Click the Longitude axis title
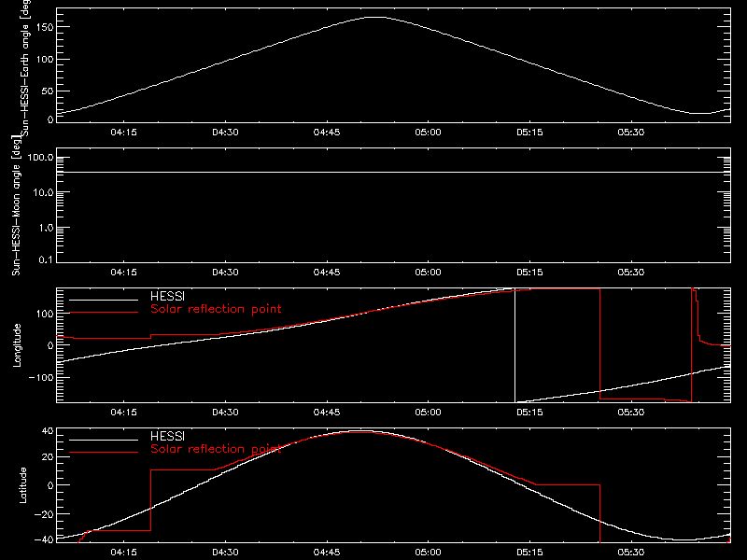Viewport: 747px width, 560px height. [x=17, y=345]
